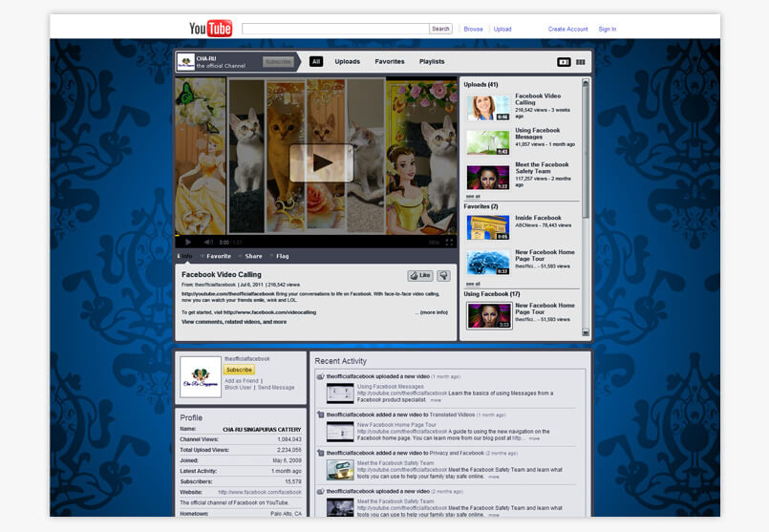Screen dimensions: 769x532
Task: Mute the video with the speaker icon
Action: click(208, 242)
